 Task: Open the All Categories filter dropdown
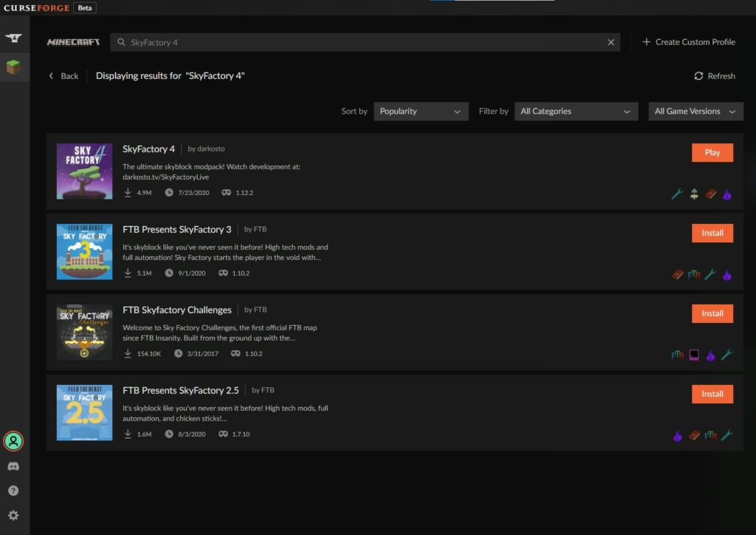pos(576,112)
